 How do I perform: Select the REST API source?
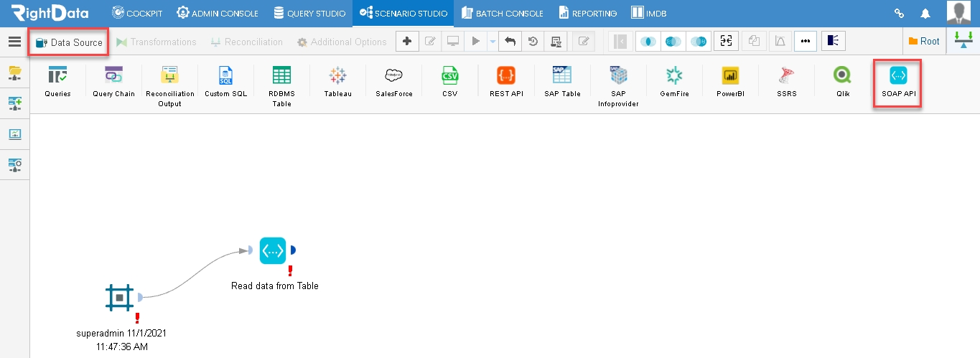click(x=506, y=81)
